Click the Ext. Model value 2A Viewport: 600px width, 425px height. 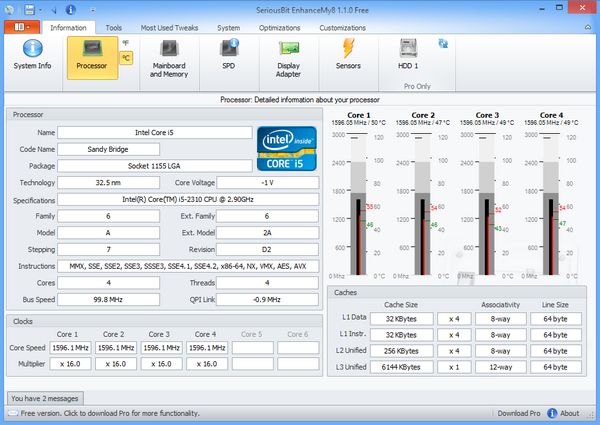267,233
